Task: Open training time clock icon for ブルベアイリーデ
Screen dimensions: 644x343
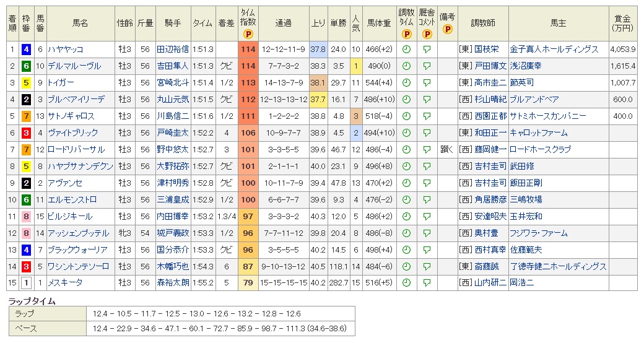Action: (x=406, y=100)
